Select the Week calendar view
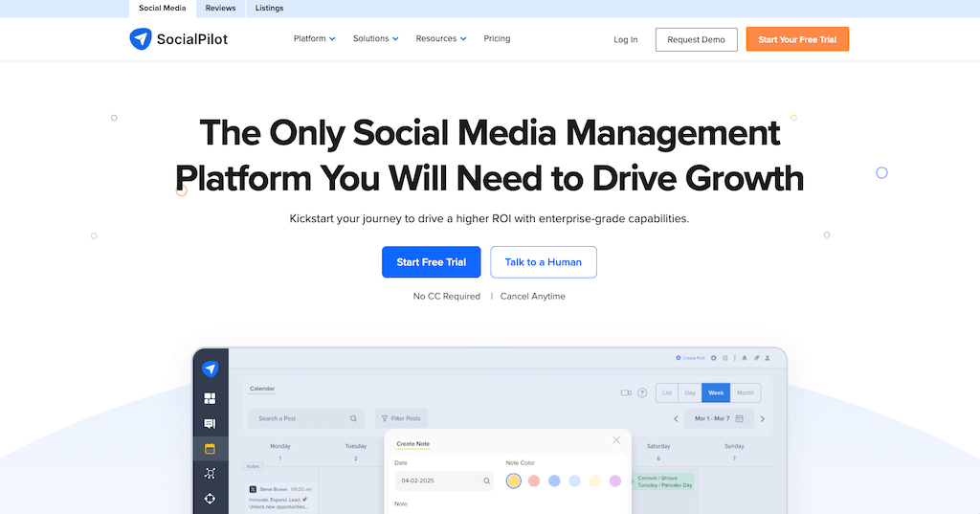 (x=716, y=392)
